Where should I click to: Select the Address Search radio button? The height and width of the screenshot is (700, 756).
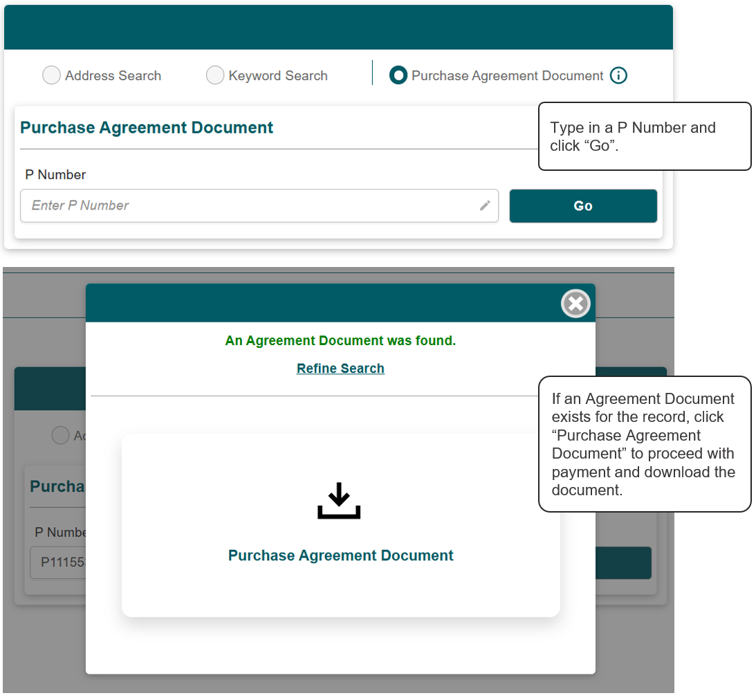click(51, 75)
